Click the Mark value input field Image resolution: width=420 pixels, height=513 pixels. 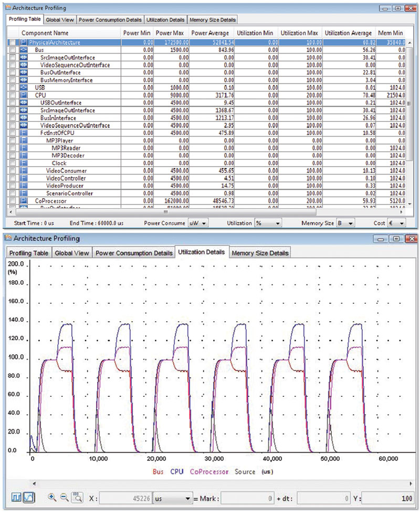tap(247, 498)
